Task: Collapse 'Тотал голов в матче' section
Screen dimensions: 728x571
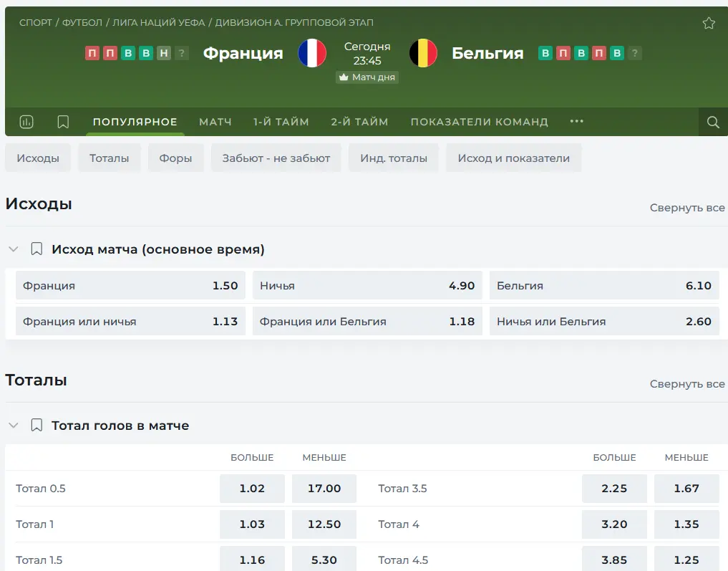Action: [x=14, y=425]
